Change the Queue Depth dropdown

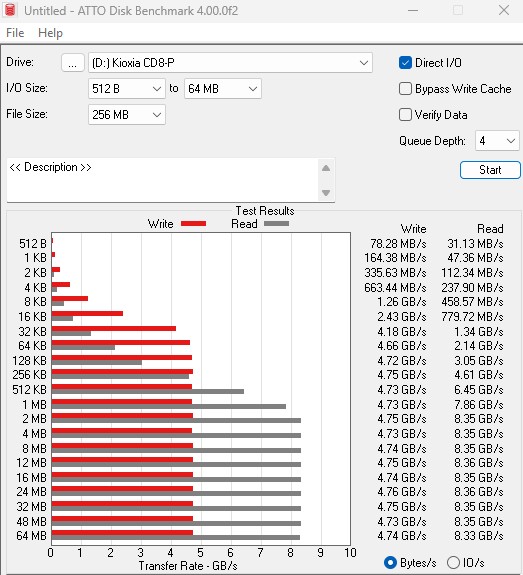[x=497, y=141]
